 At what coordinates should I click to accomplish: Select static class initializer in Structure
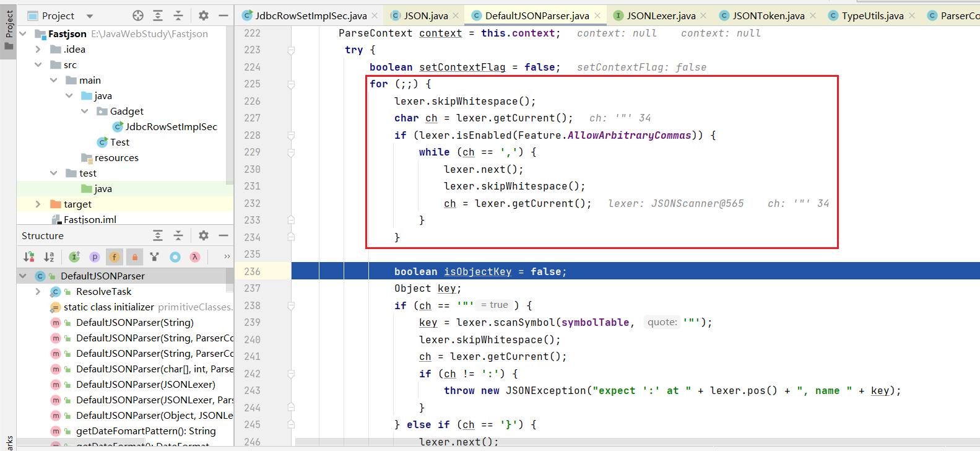109,307
